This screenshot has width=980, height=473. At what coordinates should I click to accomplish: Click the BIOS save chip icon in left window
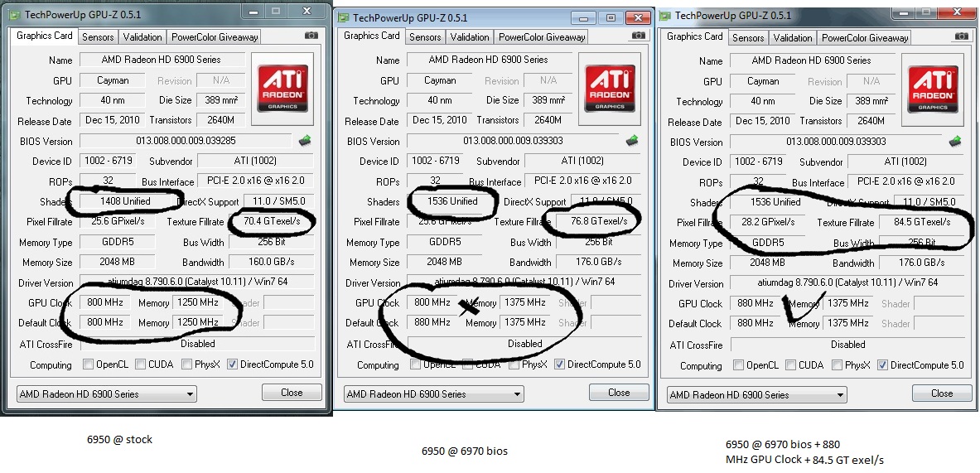pyautogui.click(x=305, y=141)
